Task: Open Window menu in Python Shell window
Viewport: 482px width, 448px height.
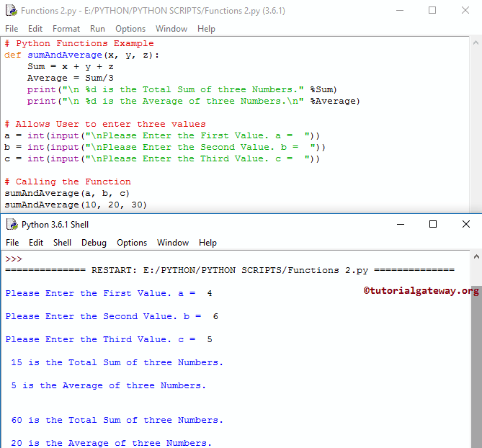Action: (173, 243)
